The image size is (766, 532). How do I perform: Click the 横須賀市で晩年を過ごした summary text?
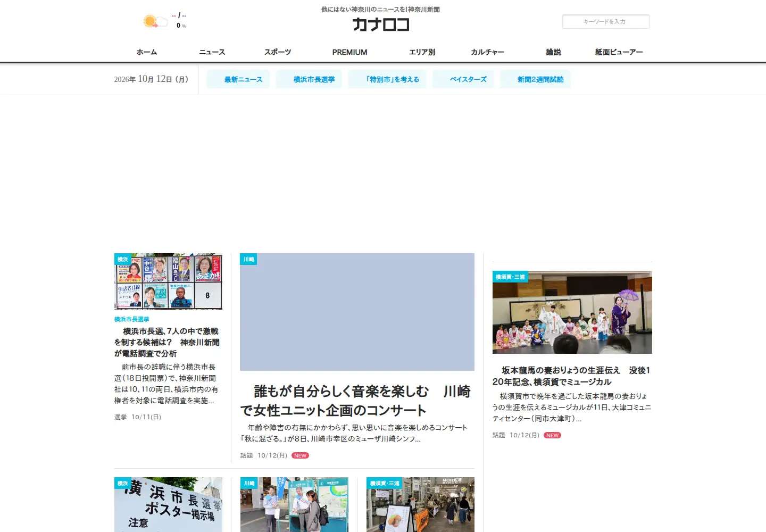tap(572, 407)
